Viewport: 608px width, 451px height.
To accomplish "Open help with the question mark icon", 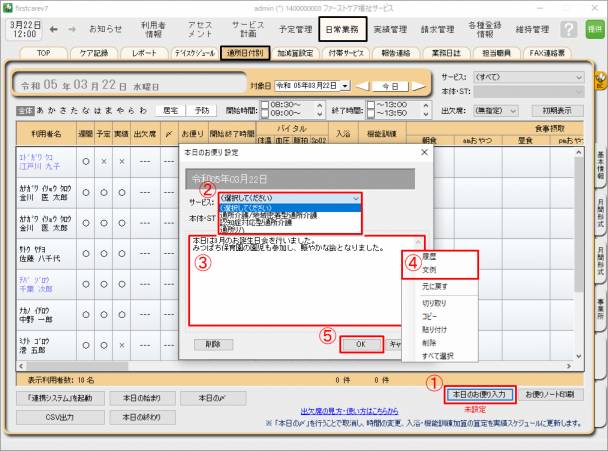I will (568, 30).
